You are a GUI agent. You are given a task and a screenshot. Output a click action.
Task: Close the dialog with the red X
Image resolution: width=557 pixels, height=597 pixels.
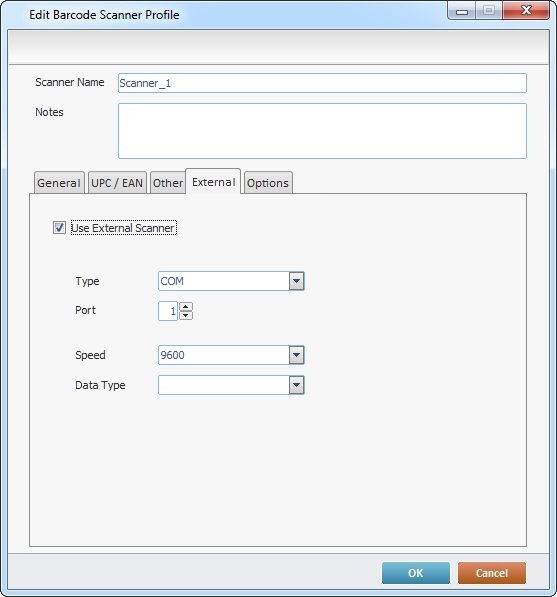(x=526, y=10)
